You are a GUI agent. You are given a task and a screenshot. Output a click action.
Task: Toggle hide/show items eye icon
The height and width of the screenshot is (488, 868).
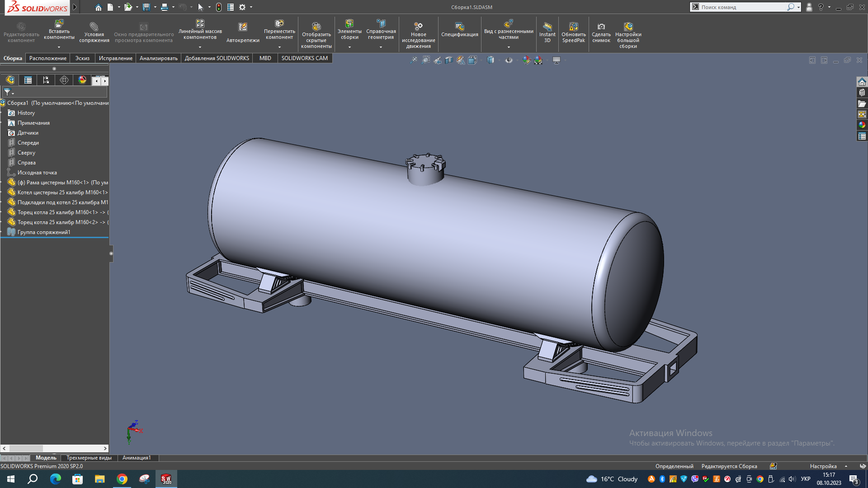(509, 60)
